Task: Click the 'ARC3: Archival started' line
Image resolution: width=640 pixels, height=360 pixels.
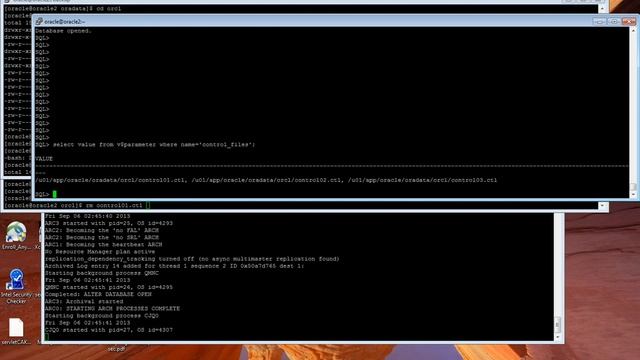Action: click(84, 302)
